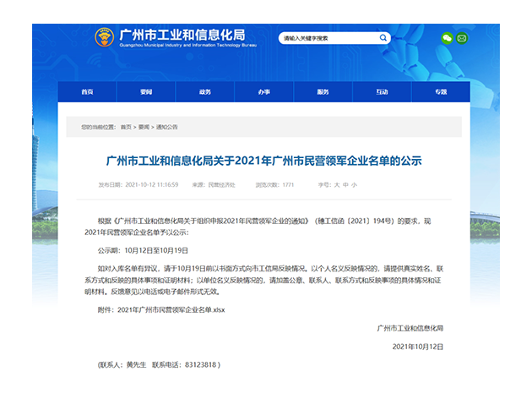This screenshot has height=399, width=532.
Task: Click the bureau emblem logo
Action: point(105,38)
